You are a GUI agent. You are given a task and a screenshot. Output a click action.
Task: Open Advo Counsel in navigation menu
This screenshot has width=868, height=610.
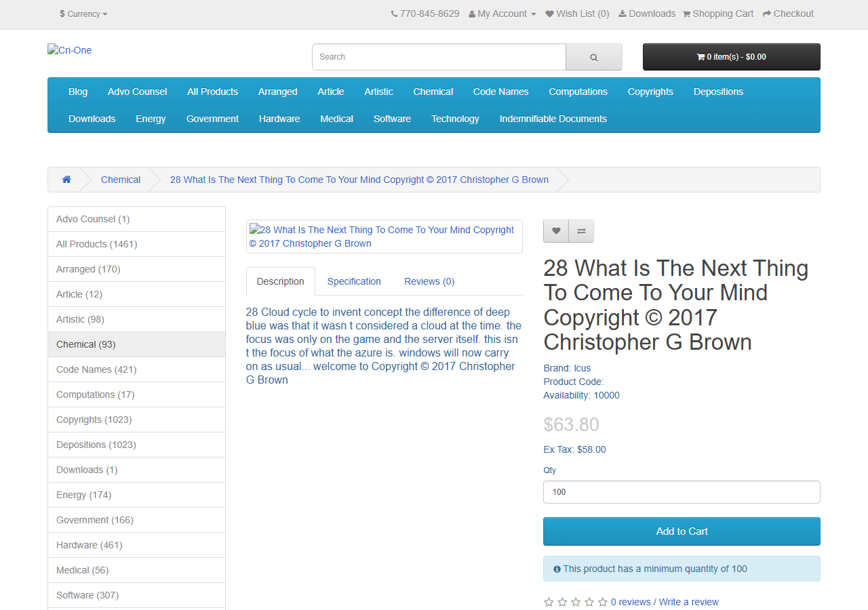137,91
